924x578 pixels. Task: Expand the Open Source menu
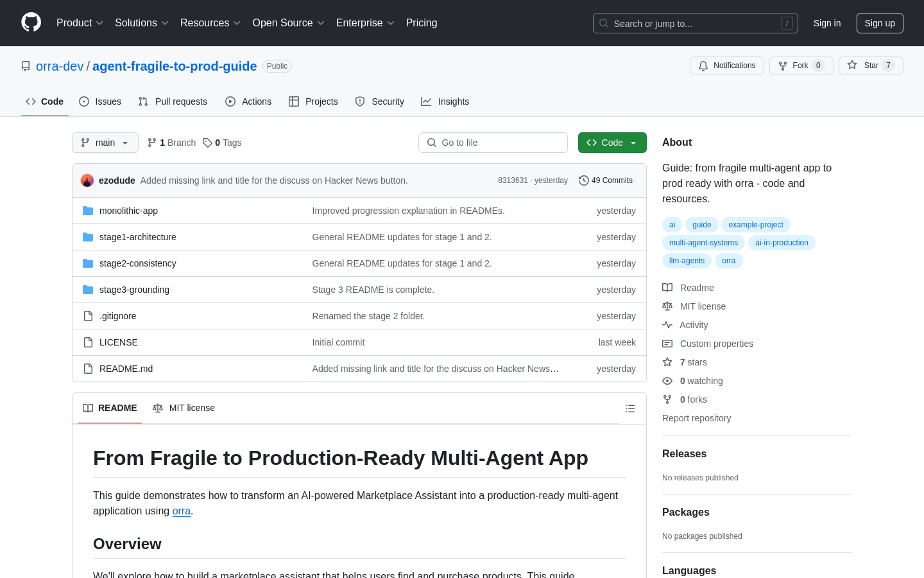coord(289,23)
